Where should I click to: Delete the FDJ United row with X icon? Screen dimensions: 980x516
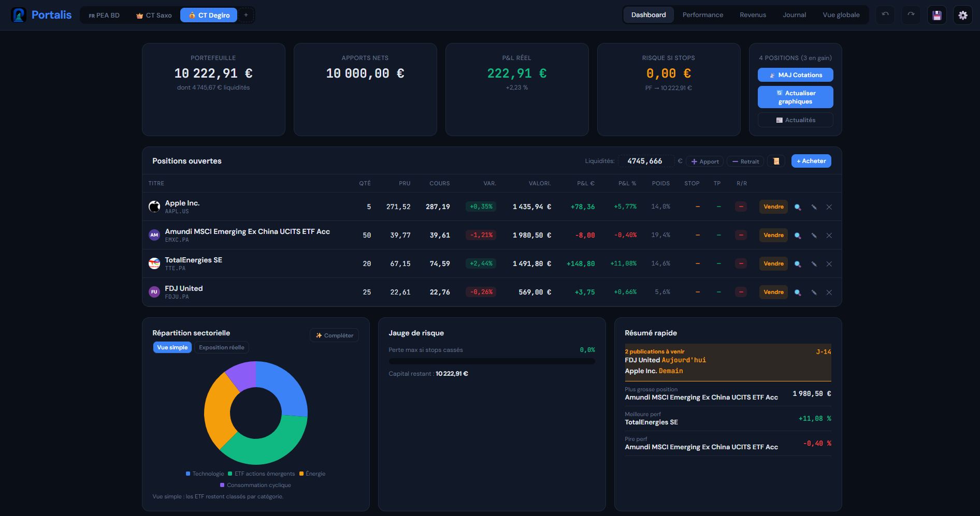pyautogui.click(x=829, y=292)
